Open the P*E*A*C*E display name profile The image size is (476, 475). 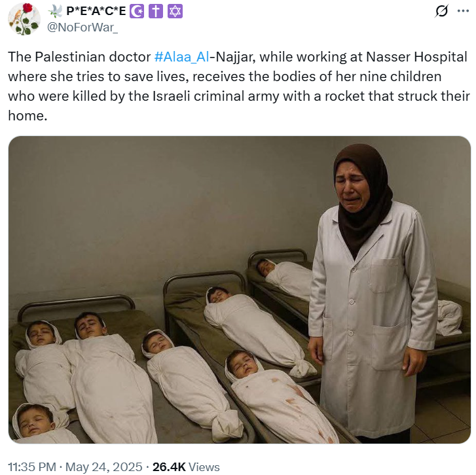[x=96, y=11]
